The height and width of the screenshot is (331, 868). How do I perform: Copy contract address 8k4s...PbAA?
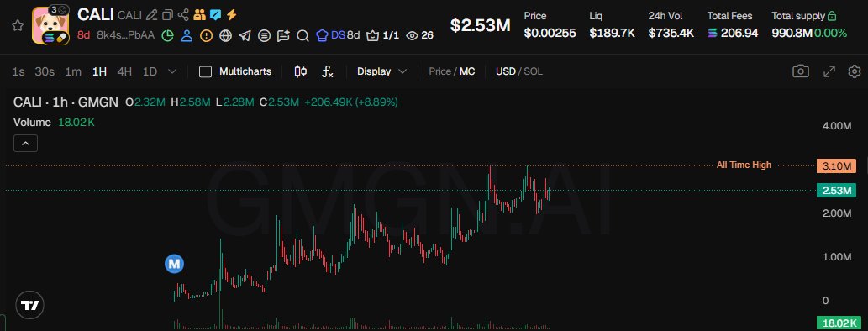pyautogui.click(x=126, y=35)
